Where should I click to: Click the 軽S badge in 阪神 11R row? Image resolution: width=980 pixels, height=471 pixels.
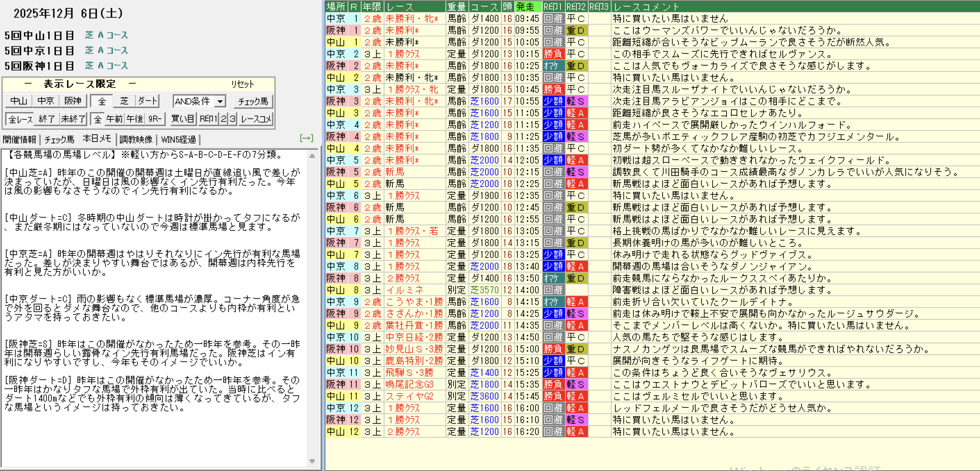[576, 385]
